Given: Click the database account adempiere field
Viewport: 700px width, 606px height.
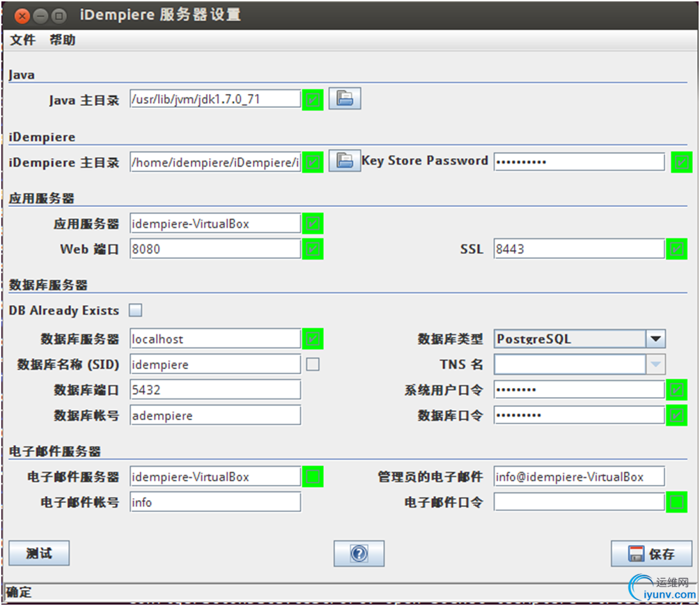Looking at the screenshot, I should [x=215, y=415].
